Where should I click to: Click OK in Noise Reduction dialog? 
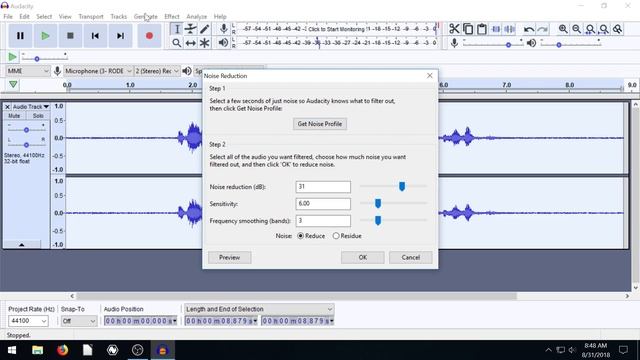point(362,258)
